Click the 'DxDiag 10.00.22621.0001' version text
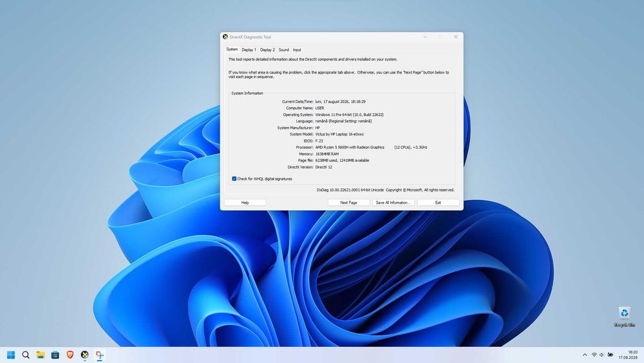This screenshot has height=363, width=644. 350,190
